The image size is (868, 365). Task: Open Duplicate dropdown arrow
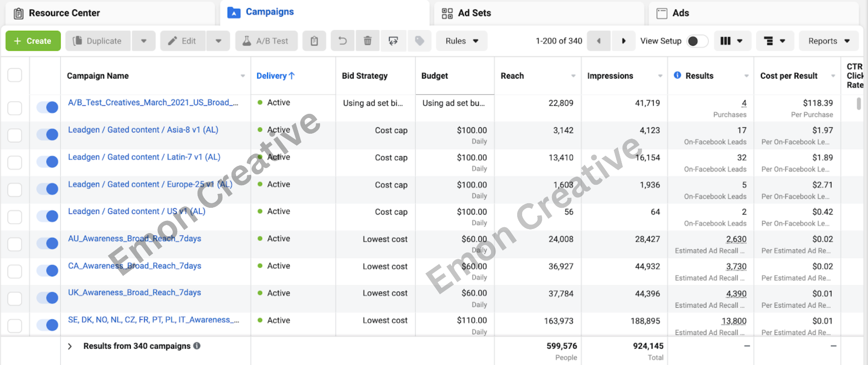pos(143,41)
